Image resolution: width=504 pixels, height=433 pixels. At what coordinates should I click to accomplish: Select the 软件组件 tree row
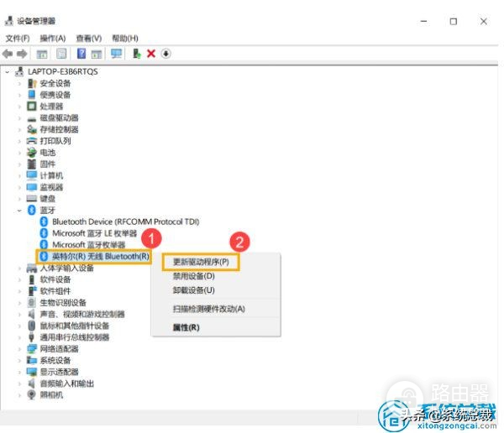pos(55,291)
